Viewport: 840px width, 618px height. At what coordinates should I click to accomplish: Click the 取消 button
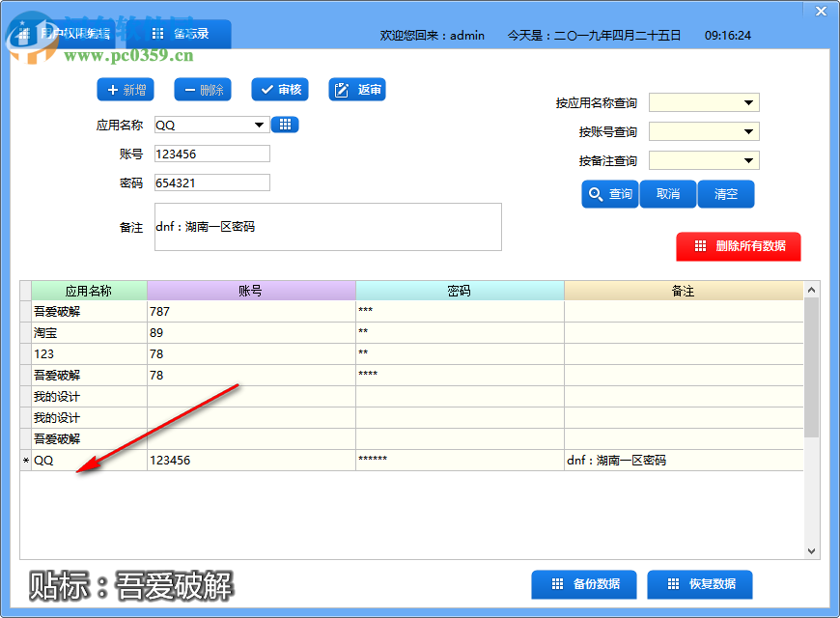(x=668, y=193)
